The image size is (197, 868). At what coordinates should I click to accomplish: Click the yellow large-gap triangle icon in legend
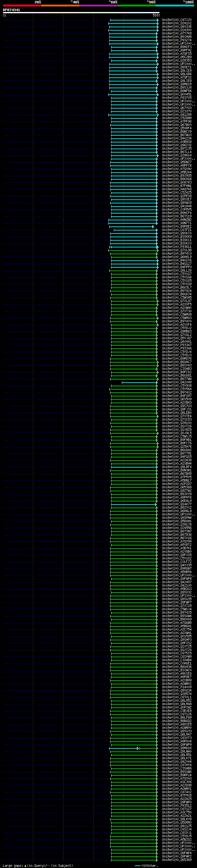(x=25, y=865)
